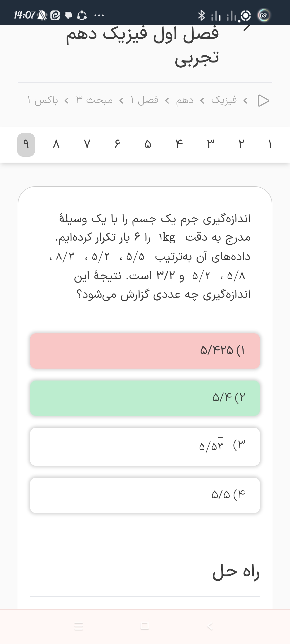
Task: Go to question number ۱ tab
Action: [x=270, y=144]
